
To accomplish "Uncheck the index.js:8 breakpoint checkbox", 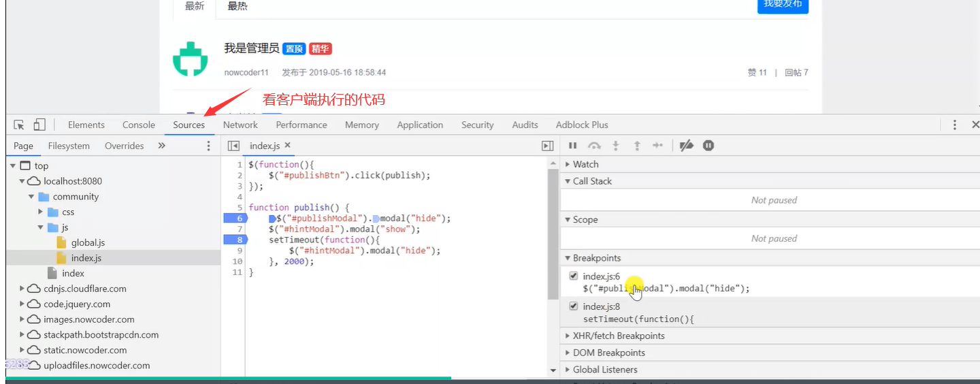I will click(x=573, y=306).
